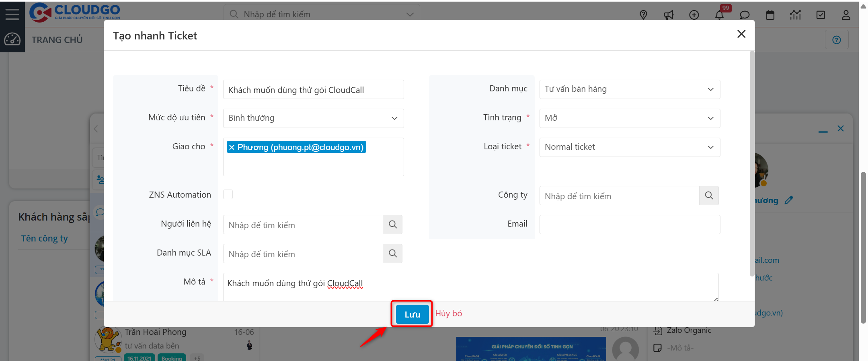Close the Tạo nhanh Ticket dialog
Screen dimensions: 868x361
pos(741,34)
